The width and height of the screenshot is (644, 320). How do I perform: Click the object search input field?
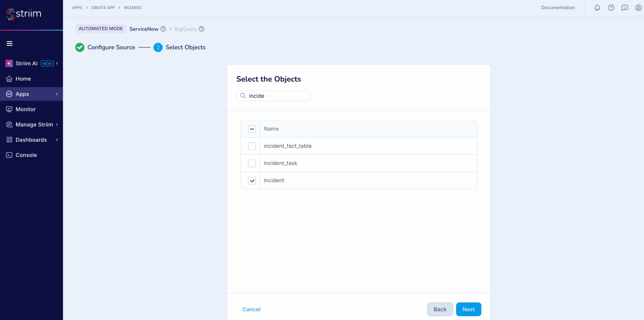coord(273,96)
